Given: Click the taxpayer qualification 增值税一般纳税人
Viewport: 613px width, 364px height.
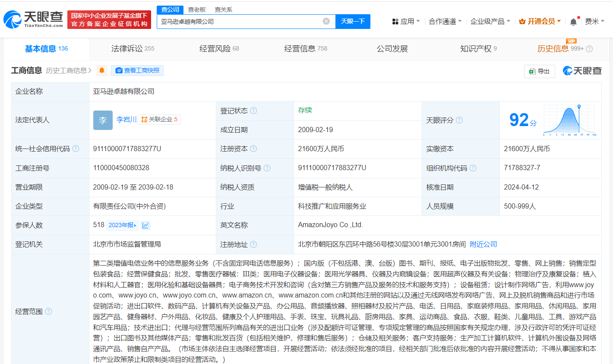Looking at the screenshot, I should (325, 187).
